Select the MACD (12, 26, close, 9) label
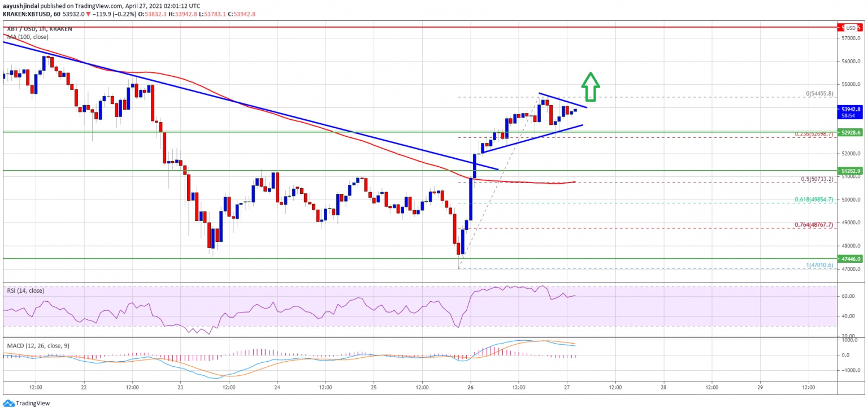Screen dimensions: 868x412 click(x=38, y=345)
